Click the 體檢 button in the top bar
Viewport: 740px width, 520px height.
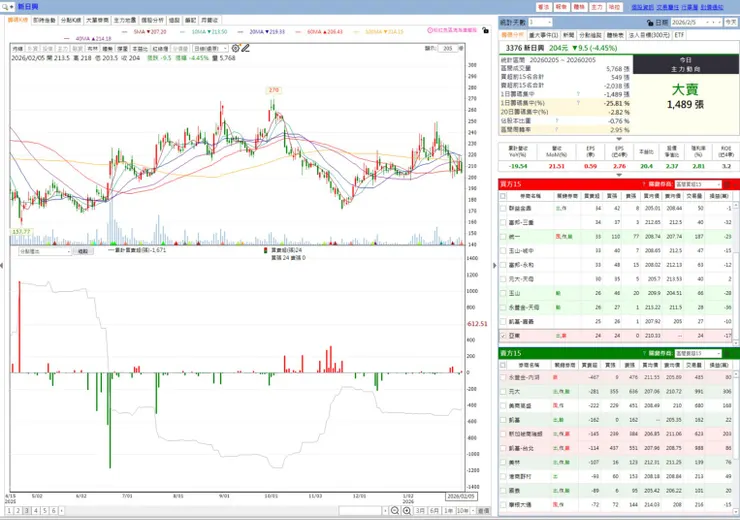coord(579,7)
